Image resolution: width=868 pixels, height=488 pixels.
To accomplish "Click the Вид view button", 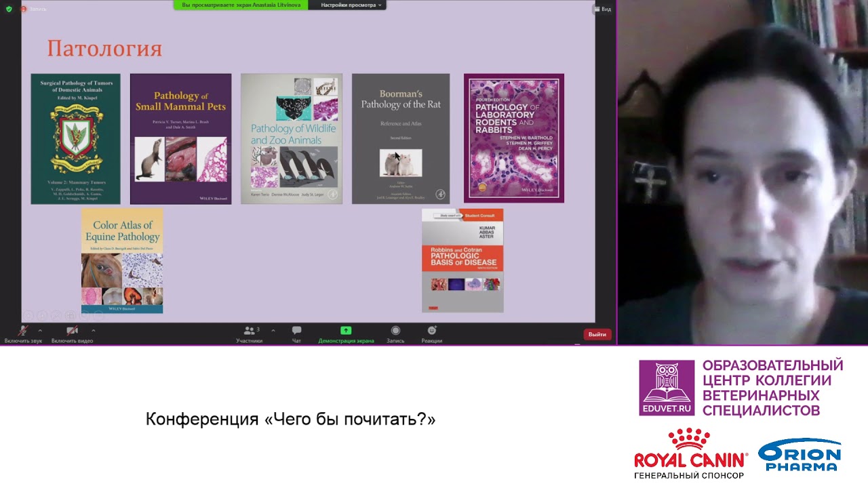I will click(x=603, y=9).
